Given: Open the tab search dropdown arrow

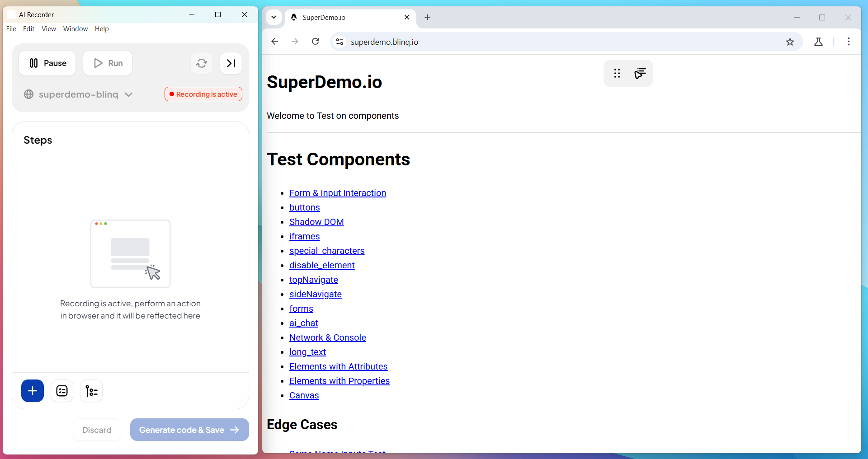Looking at the screenshot, I should [x=274, y=17].
